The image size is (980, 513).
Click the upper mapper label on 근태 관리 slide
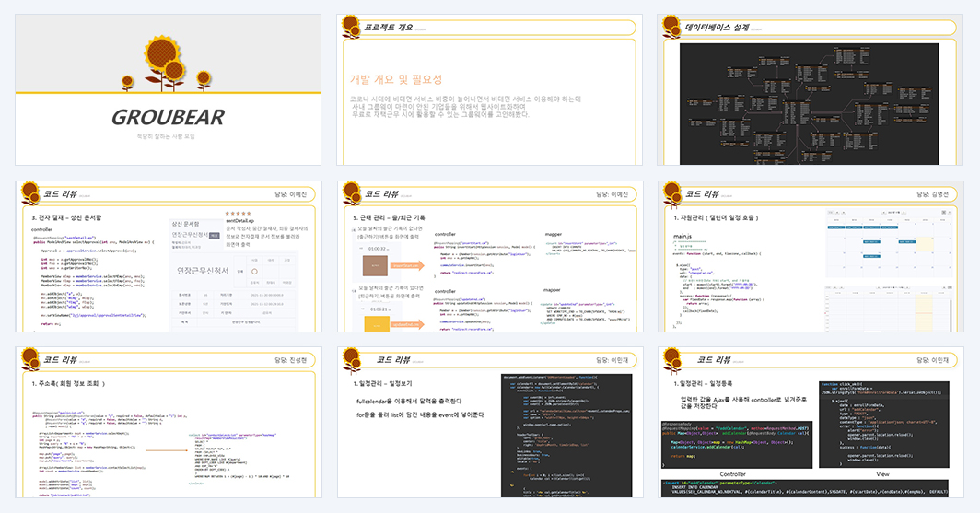pos(554,234)
